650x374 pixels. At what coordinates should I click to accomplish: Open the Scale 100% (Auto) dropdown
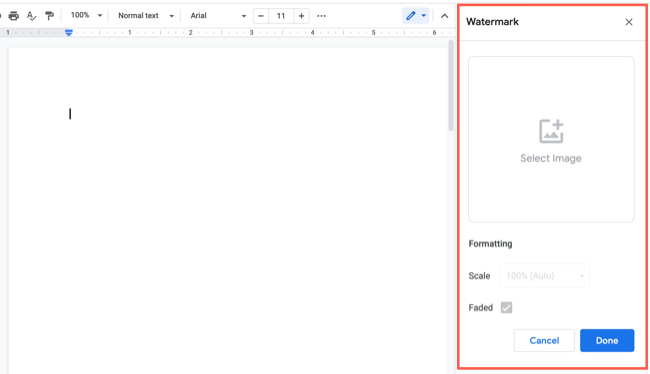[x=545, y=276]
